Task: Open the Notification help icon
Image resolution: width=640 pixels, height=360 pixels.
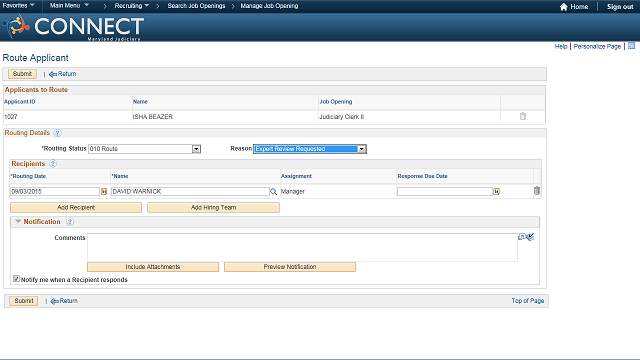Action: 70,222
